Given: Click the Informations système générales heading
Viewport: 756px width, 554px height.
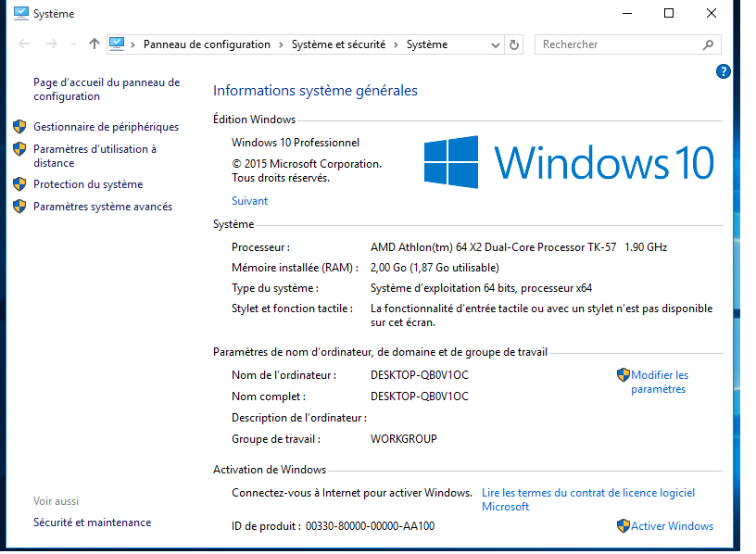Looking at the screenshot, I should (315, 91).
